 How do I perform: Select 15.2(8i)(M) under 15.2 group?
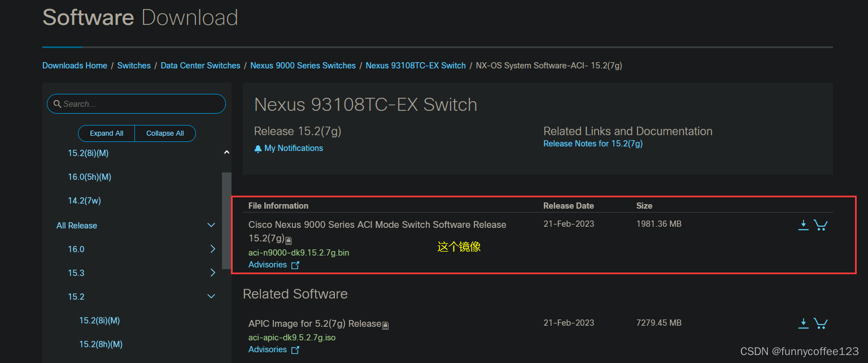click(99, 321)
